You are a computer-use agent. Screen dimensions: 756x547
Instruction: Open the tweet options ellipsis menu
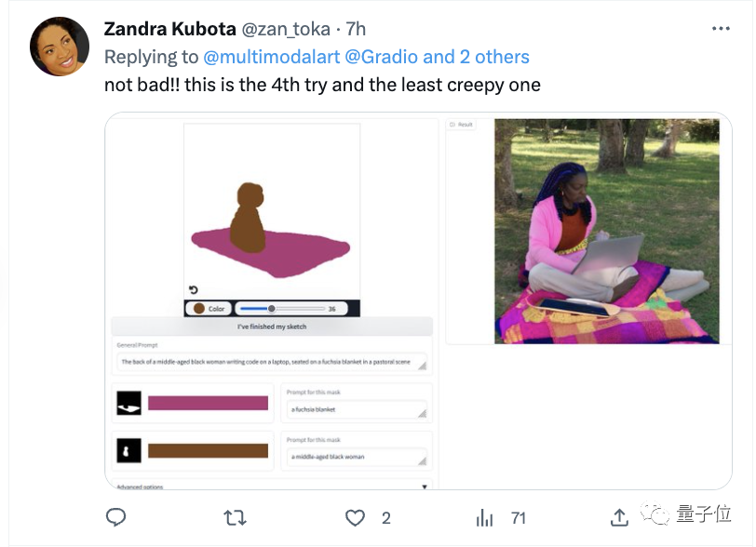722,28
